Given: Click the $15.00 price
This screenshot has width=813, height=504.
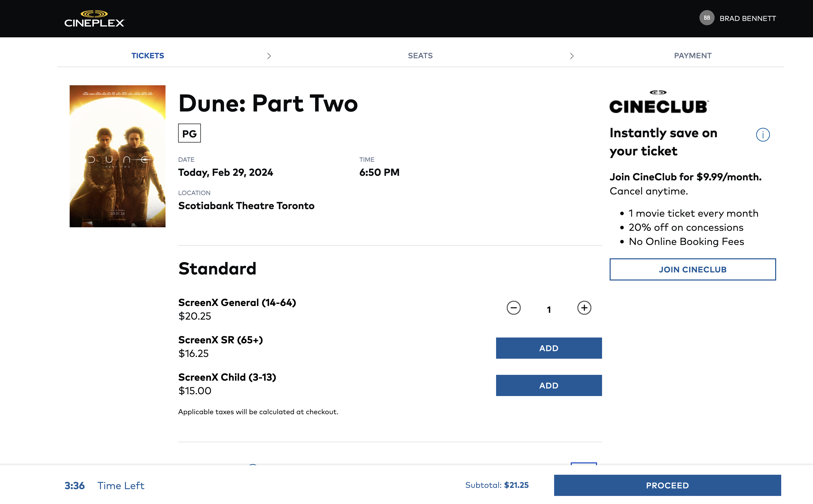Looking at the screenshot, I should [x=195, y=391].
